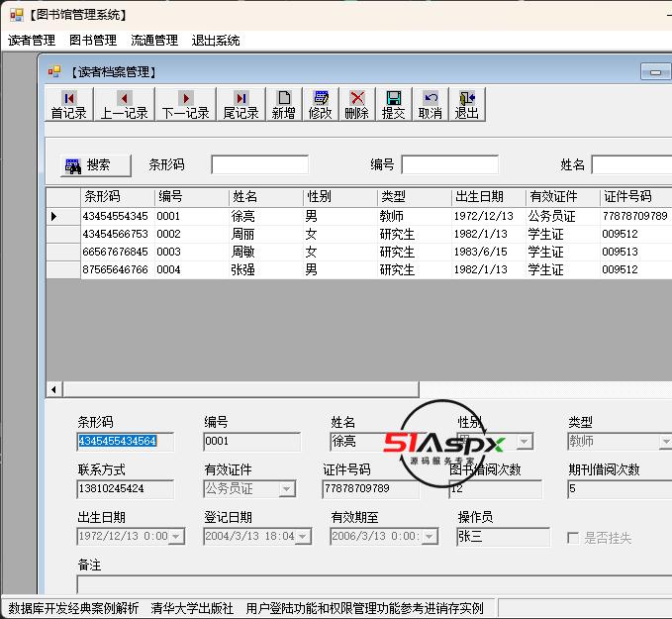672x619 pixels.
Task: Jump to next record (下一记录)
Action: click(x=185, y=104)
